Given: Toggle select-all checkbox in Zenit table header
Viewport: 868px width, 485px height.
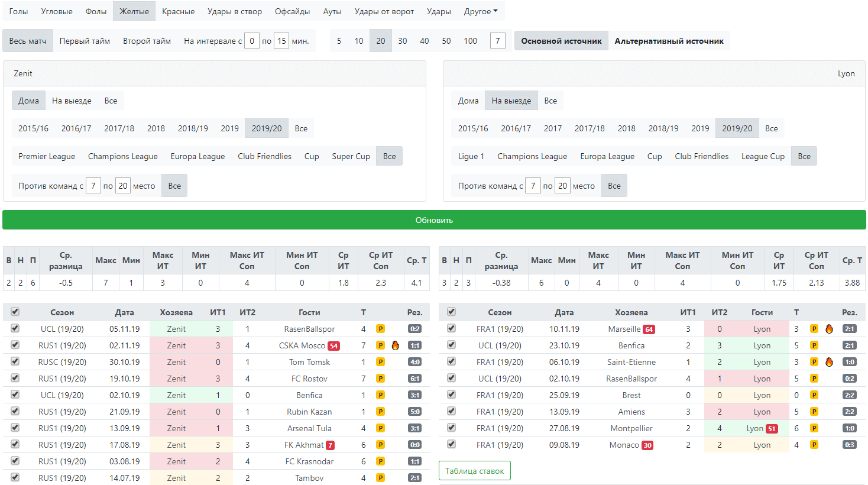Looking at the screenshot, I should (x=15, y=312).
